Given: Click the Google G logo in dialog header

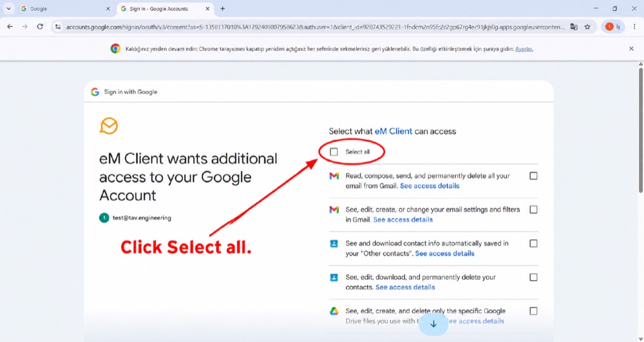Looking at the screenshot, I should click(95, 92).
